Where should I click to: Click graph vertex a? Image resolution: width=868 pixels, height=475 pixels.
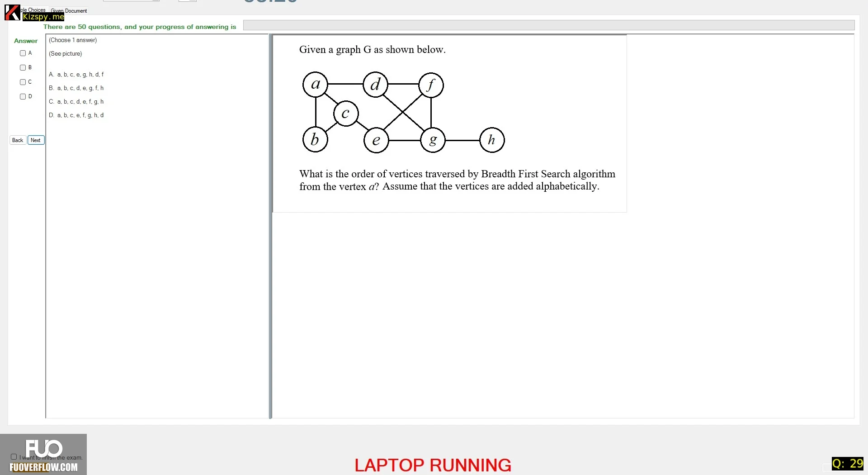316,85
